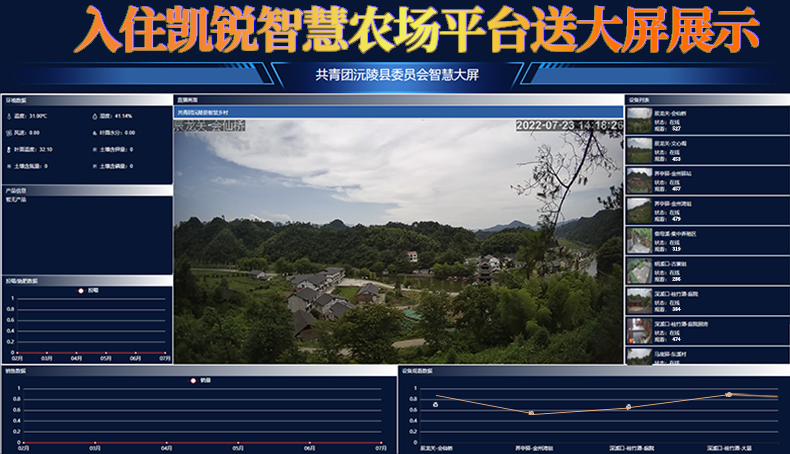Toggle the 销量 legend marker in sales chart
Viewport: 790px width, 454px height.
pyautogui.click(x=192, y=380)
